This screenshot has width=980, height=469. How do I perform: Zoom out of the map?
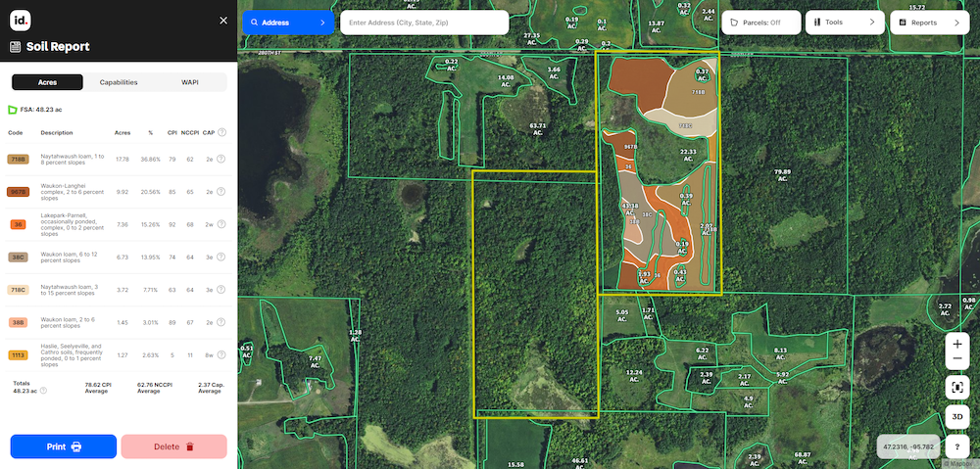(957, 359)
